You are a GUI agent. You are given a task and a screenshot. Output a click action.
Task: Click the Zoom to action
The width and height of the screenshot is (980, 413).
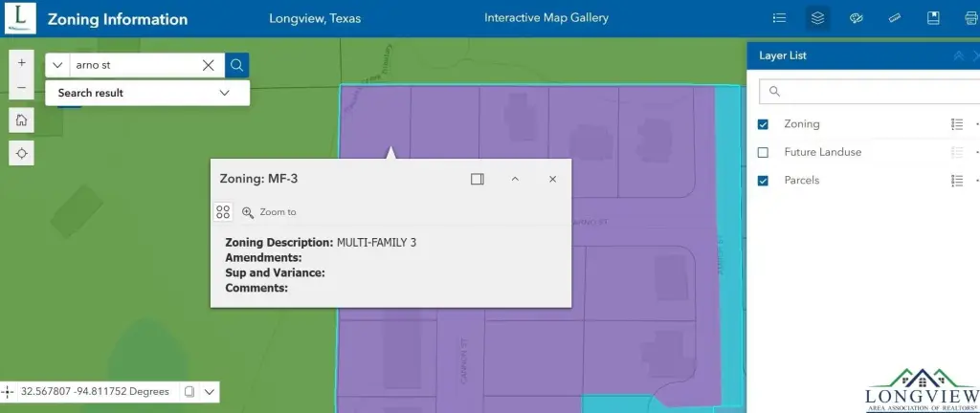(x=269, y=212)
